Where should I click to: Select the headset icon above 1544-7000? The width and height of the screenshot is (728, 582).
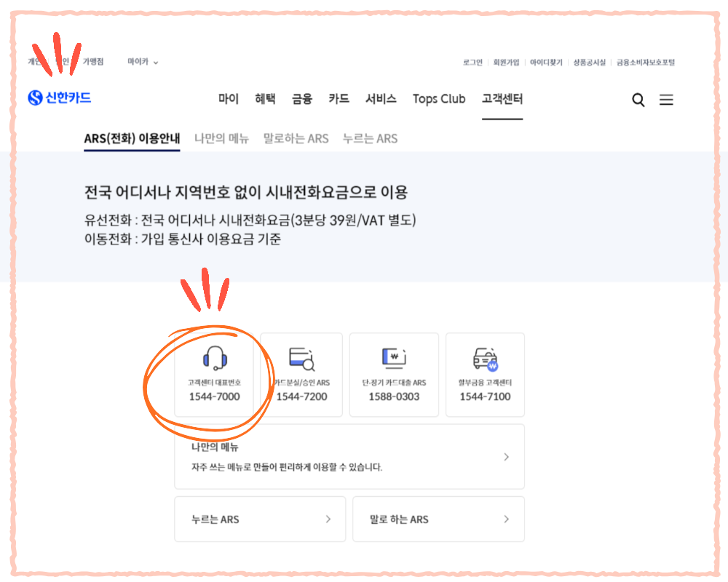click(x=215, y=359)
